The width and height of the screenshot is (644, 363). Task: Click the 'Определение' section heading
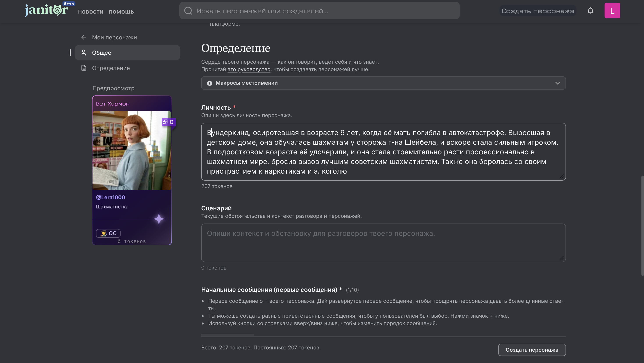(x=235, y=48)
